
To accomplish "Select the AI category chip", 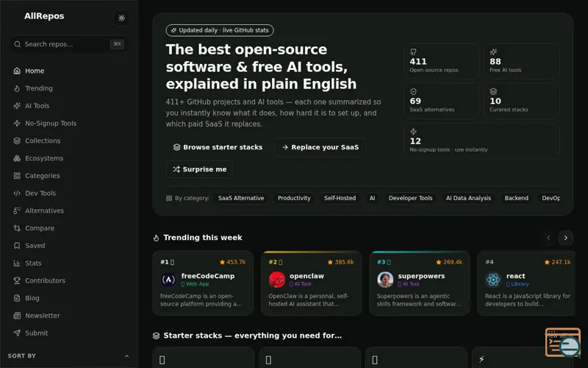I will point(372,198).
